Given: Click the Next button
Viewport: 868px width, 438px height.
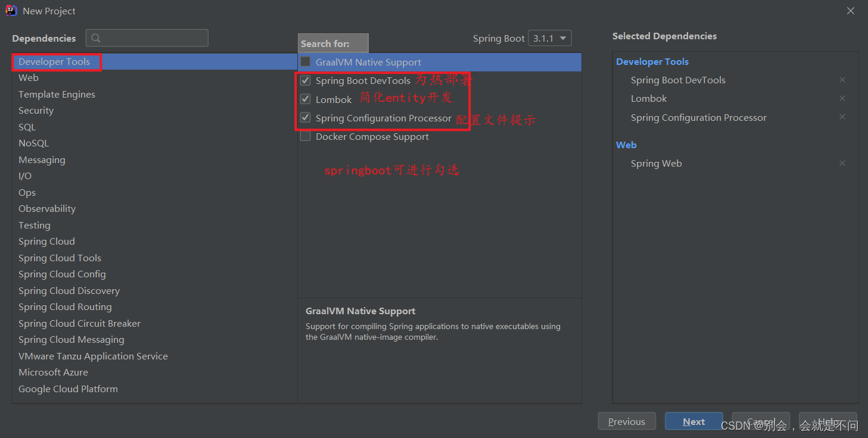Looking at the screenshot, I should click(x=694, y=421).
